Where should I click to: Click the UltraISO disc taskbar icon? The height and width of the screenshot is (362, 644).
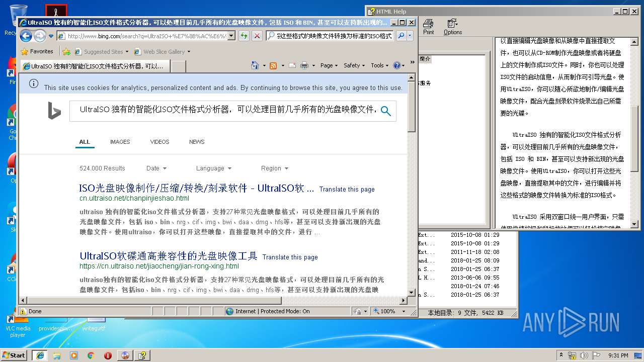(125, 355)
